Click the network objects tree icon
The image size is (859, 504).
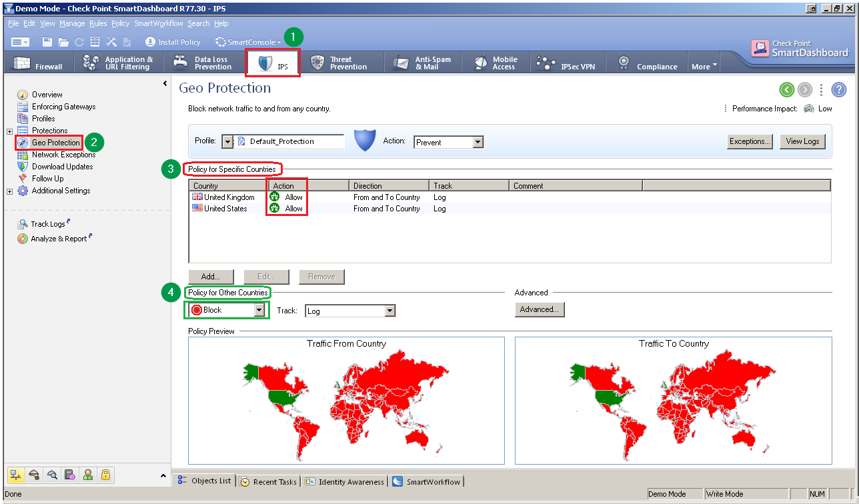pyautogui.click(x=15, y=475)
